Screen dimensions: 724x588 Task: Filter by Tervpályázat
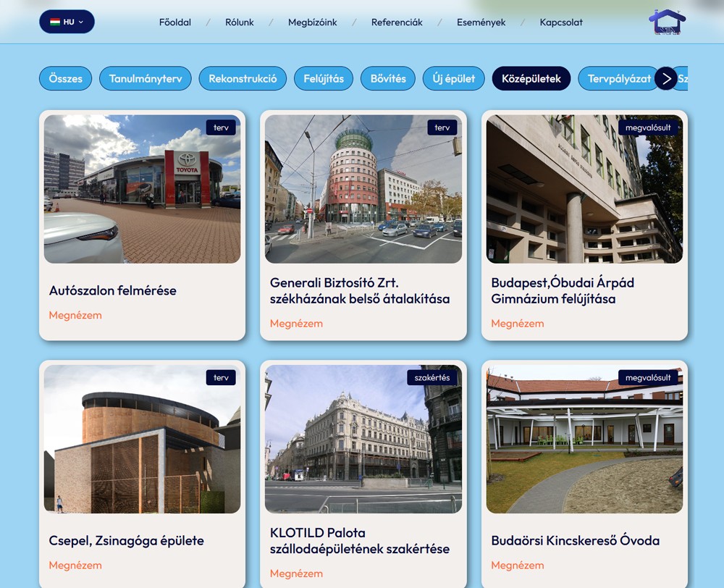(x=618, y=78)
